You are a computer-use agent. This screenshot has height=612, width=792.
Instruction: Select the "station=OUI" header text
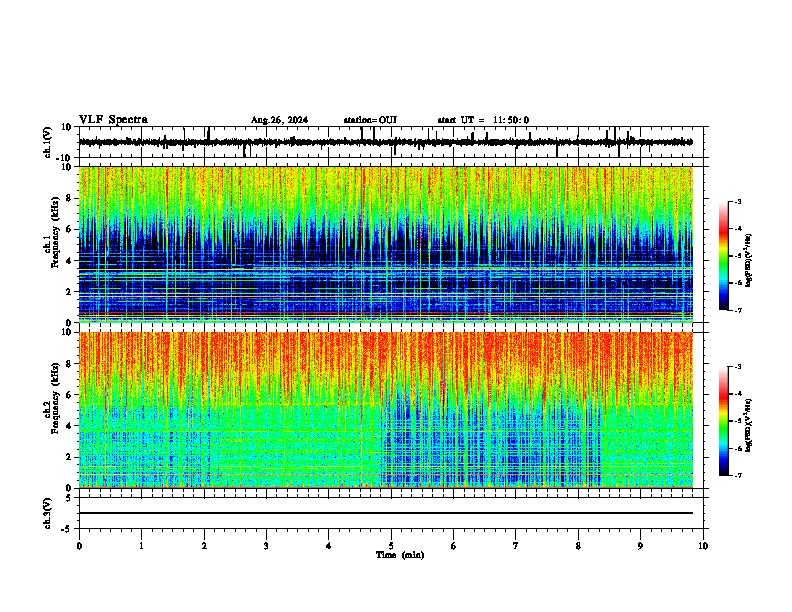370,120
